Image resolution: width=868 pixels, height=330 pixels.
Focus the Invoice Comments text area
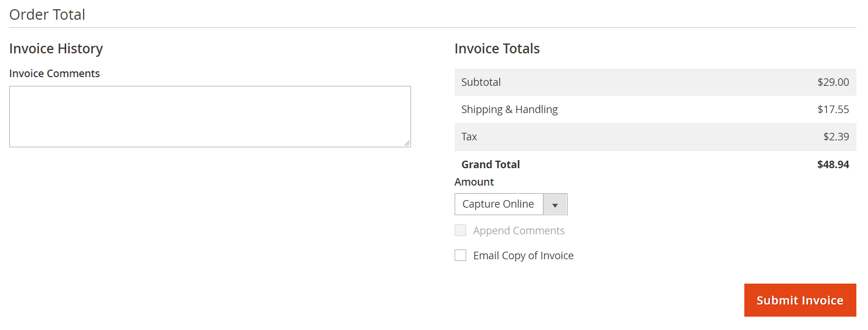210,117
